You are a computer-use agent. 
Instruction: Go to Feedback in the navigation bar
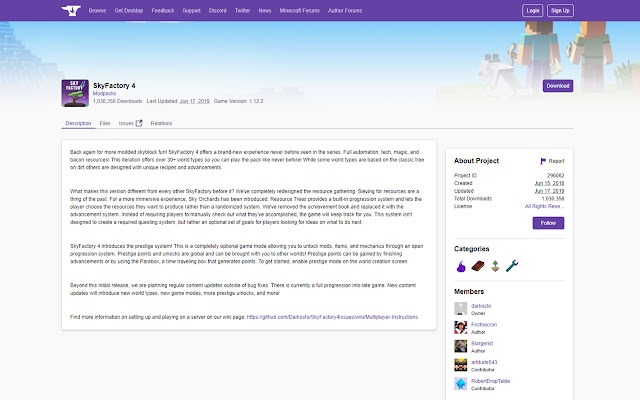tap(163, 11)
